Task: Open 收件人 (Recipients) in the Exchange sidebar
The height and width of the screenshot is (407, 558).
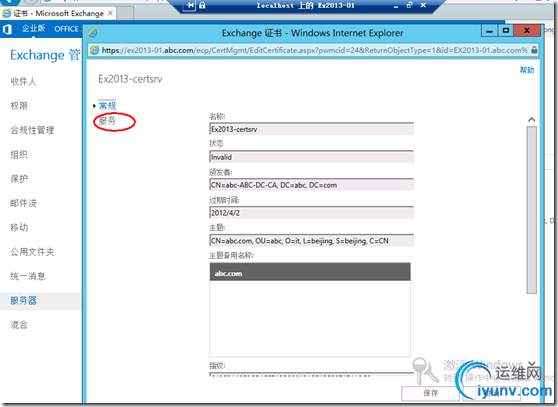Action: pos(23,81)
